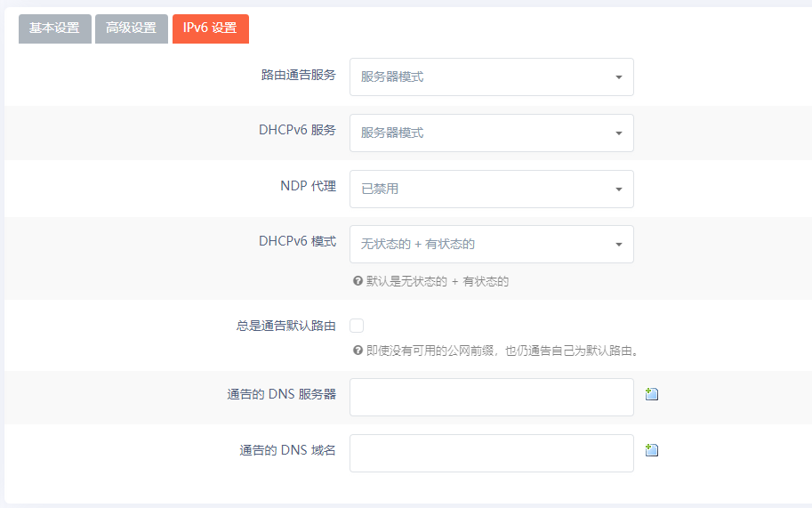Screen dimensions: 812x508
Task: Focus the 通告的 DNS 服务器 input field
Action: click(x=491, y=397)
